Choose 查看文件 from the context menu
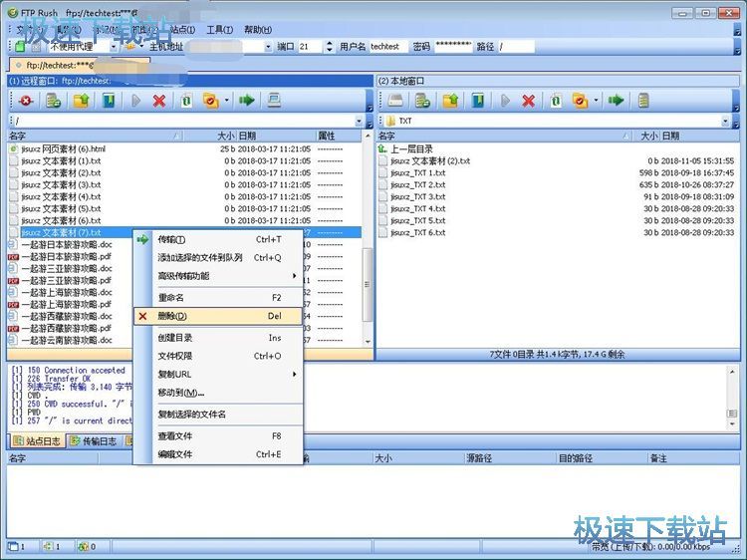The image size is (747, 560). point(218,436)
